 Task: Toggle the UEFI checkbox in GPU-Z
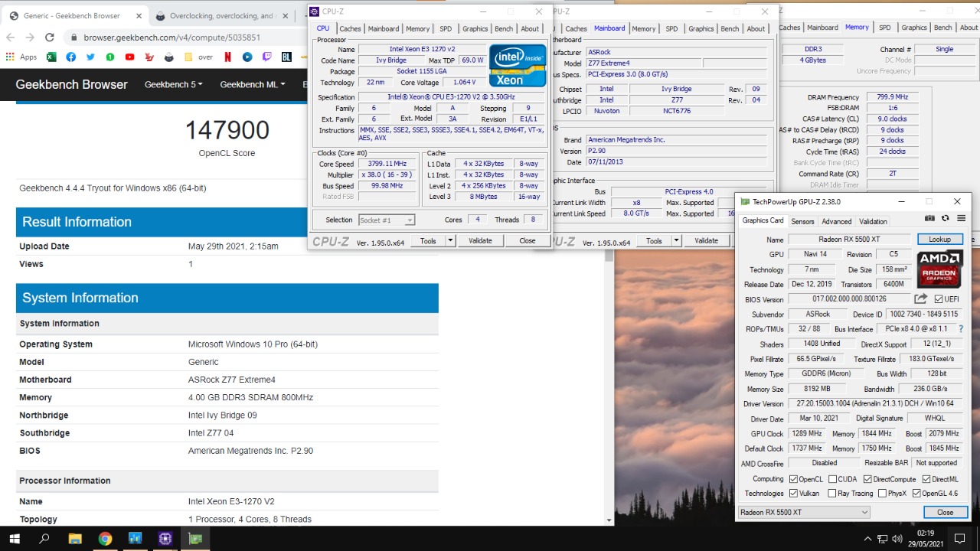point(939,299)
